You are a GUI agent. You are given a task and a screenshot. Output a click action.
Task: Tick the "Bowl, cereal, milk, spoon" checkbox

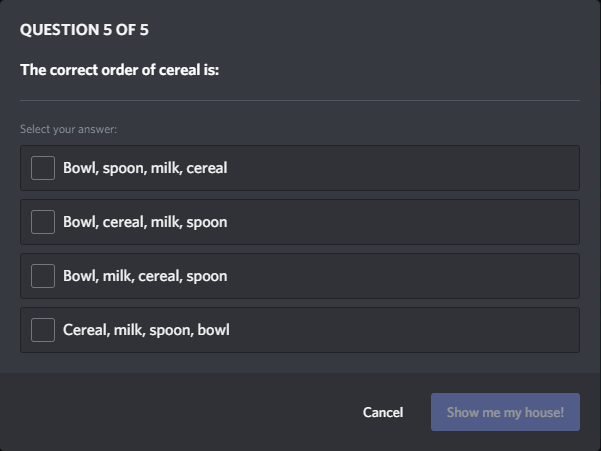point(43,222)
